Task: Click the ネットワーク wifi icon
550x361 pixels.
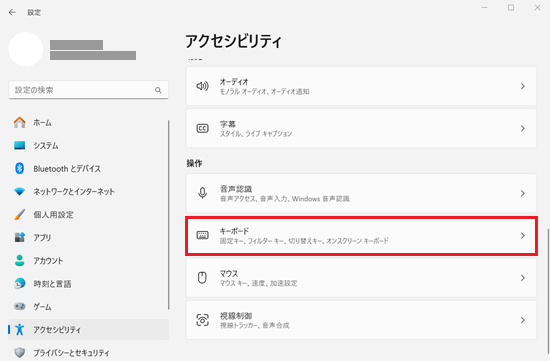Action: [x=20, y=192]
